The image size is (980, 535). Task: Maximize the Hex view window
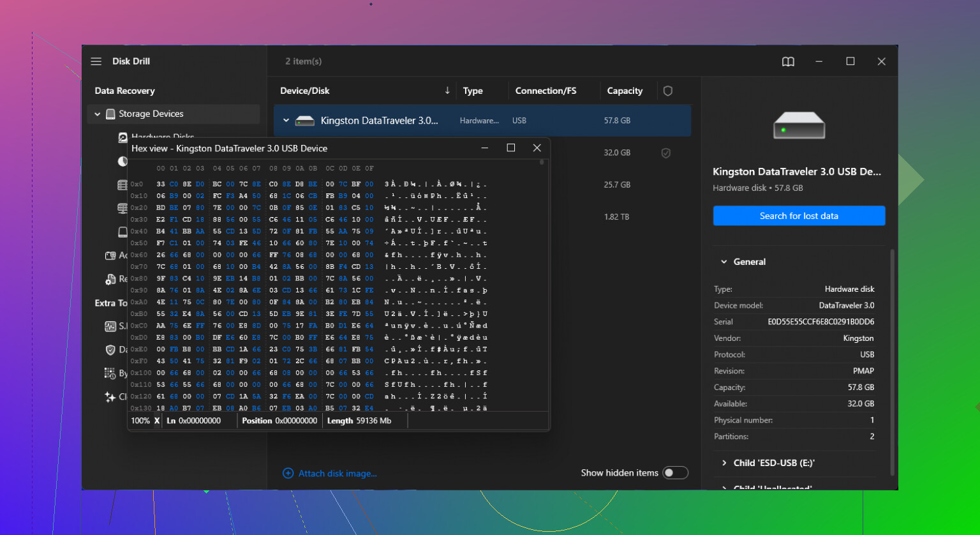(x=510, y=148)
